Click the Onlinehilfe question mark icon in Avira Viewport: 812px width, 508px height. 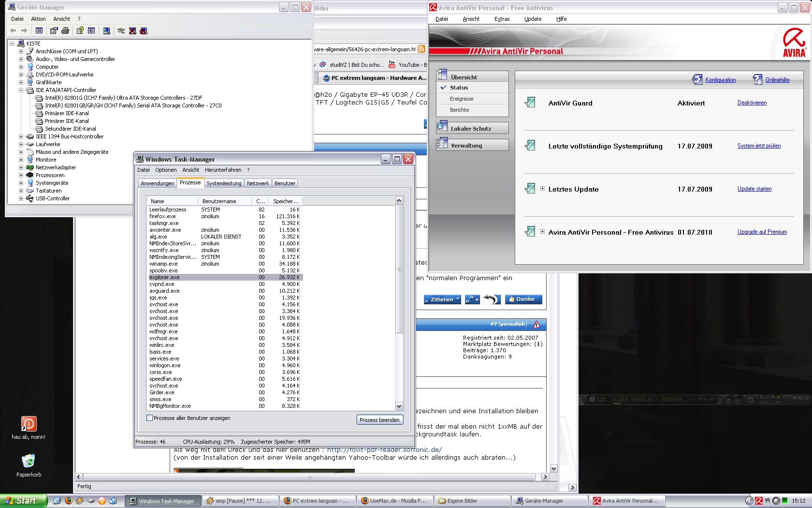757,79
